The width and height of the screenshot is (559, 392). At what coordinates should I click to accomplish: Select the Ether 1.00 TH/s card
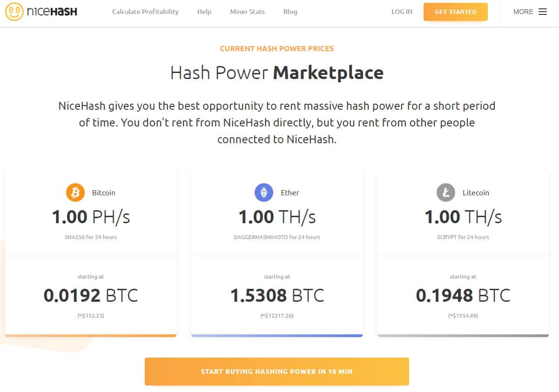(x=277, y=217)
